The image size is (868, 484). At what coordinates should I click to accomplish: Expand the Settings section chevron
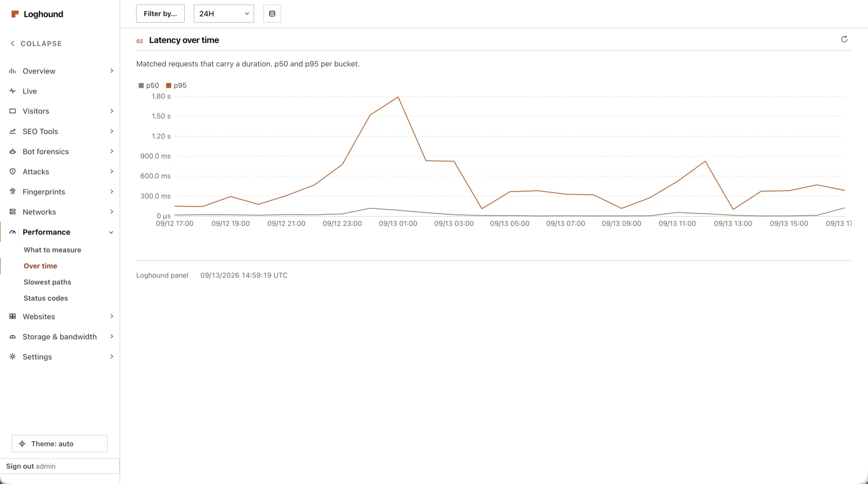(x=111, y=357)
